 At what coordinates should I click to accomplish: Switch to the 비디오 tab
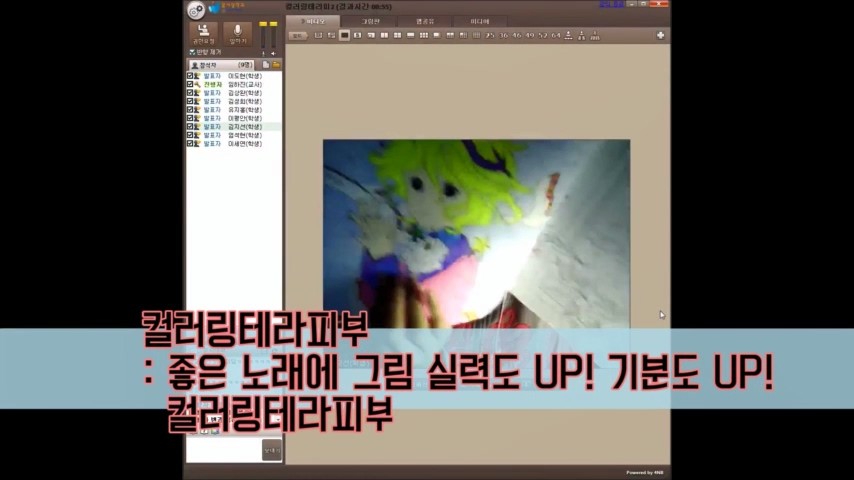(313, 21)
